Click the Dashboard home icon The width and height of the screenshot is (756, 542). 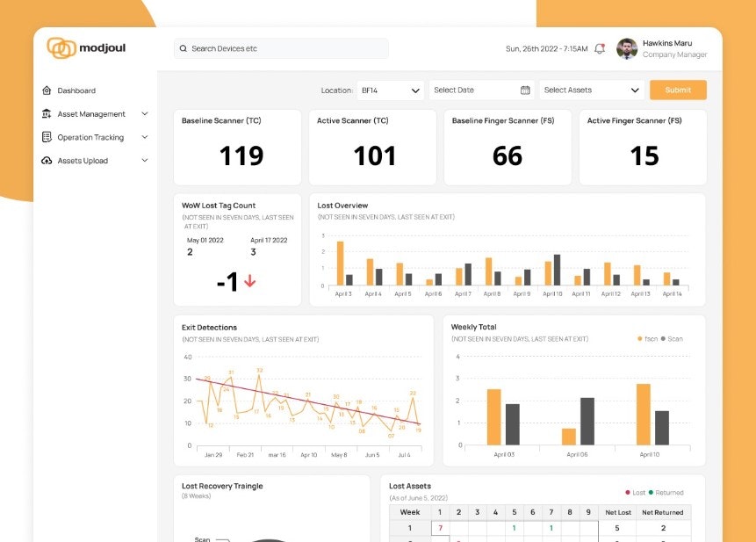[47, 90]
